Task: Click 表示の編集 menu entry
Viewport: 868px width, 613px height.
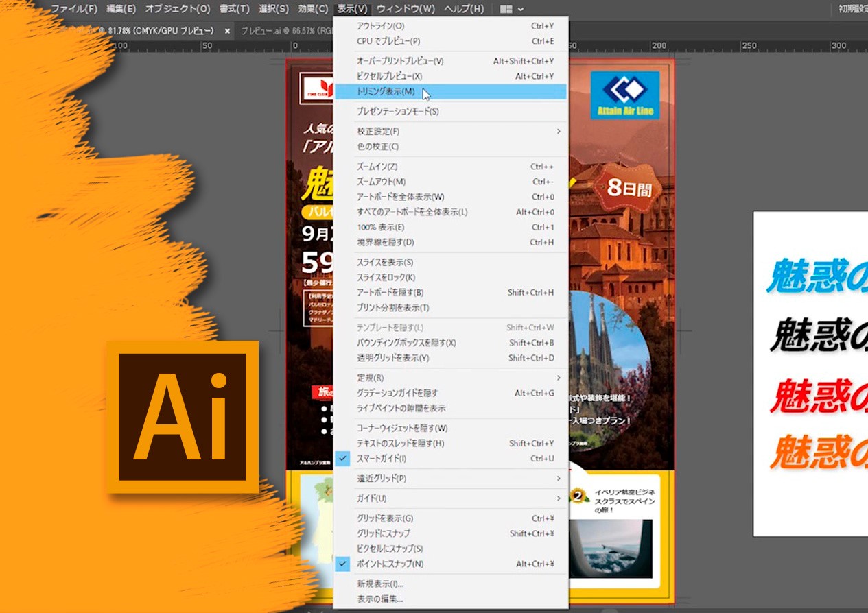Action: click(380, 599)
